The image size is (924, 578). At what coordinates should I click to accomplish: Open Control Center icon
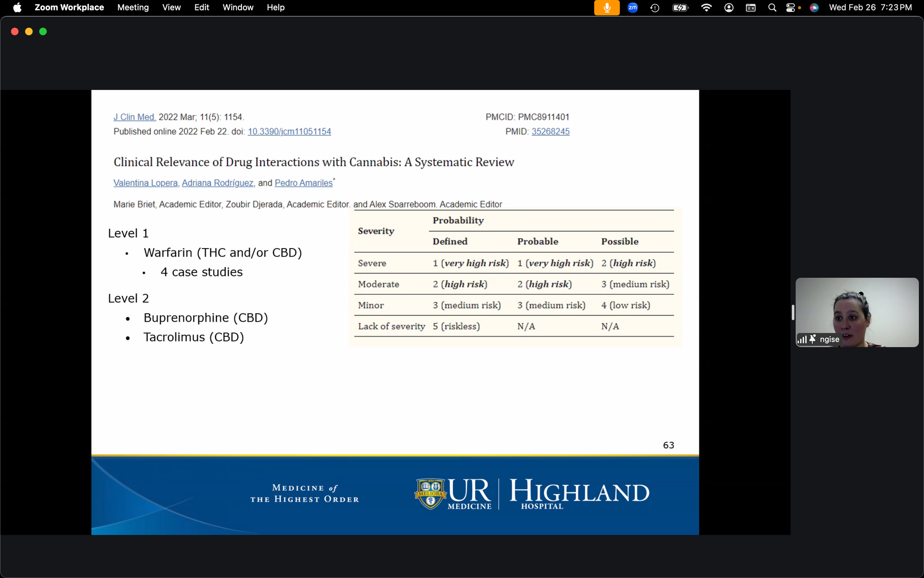[791, 8]
